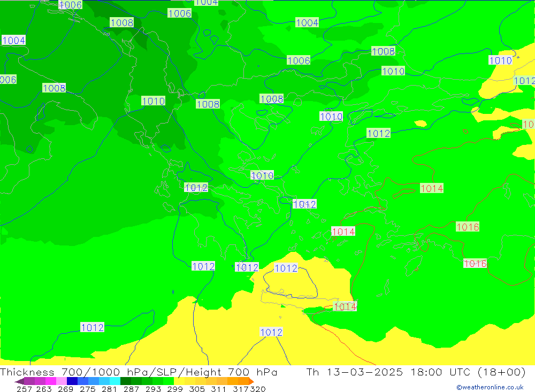The height and width of the screenshot is (392, 535).
Task: Click the 281 legend value
Action: [109, 389]
